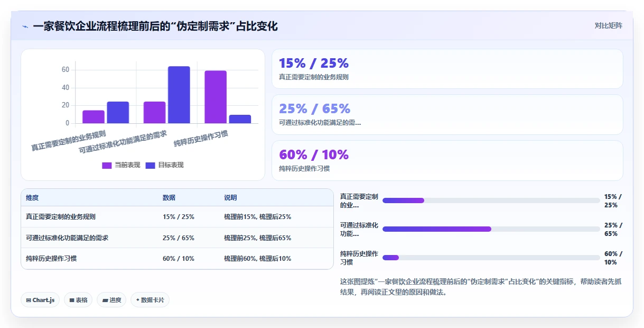Toggle the 当前表现 legend item
The width and height of the screenshot is (644, 328).
[x=121, y=165]
